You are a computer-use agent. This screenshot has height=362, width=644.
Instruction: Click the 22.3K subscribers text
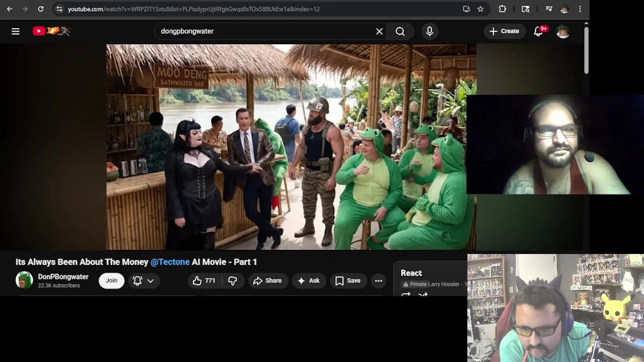(x=59, y=286)
